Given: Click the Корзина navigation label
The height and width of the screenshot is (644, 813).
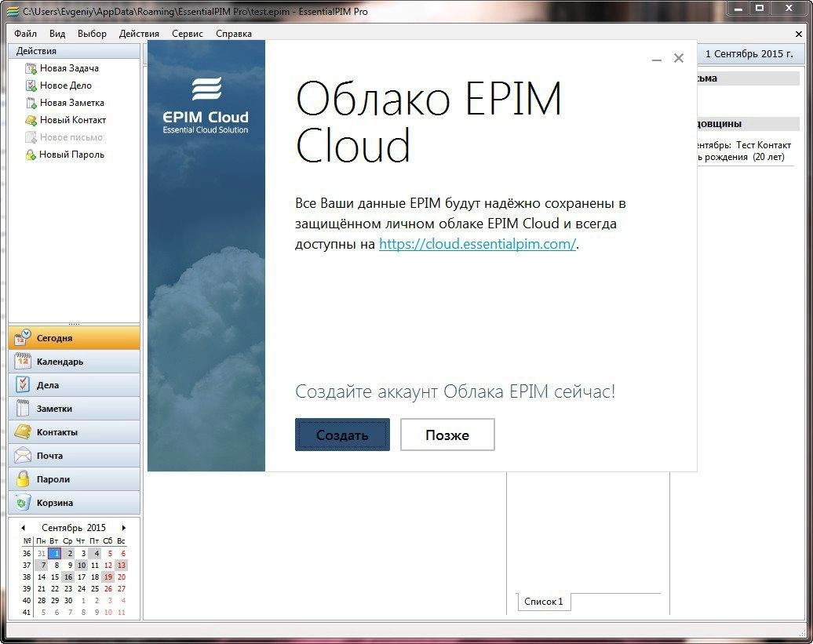Looking at the screenshot, I should tap(54, 503).
